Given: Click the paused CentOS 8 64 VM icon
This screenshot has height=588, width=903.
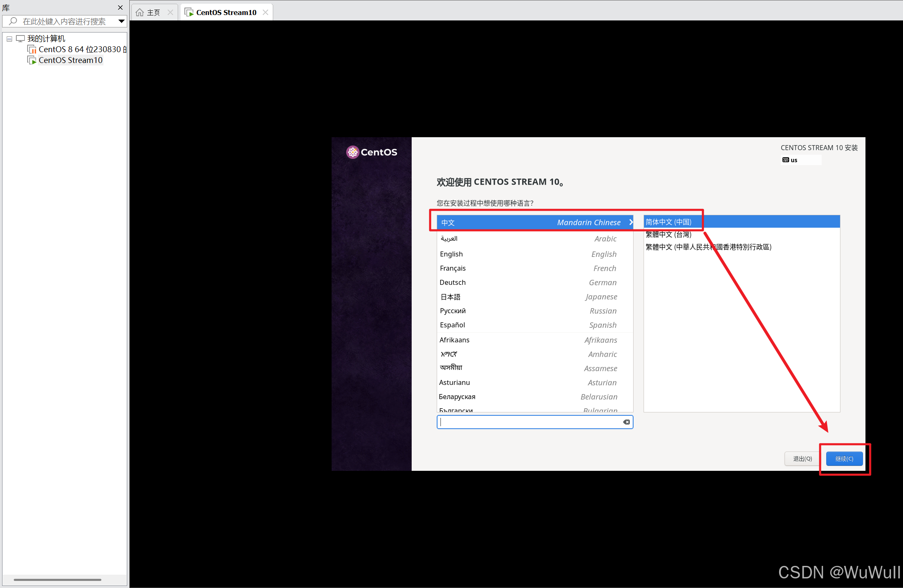Looking at the screenshot, I should (32, 50).
